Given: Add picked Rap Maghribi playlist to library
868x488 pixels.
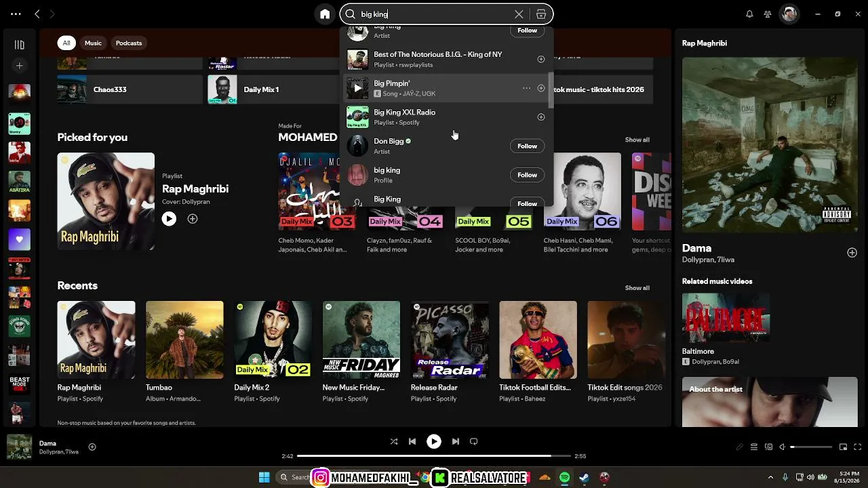Looking at the screenshot, I should 193,219.
